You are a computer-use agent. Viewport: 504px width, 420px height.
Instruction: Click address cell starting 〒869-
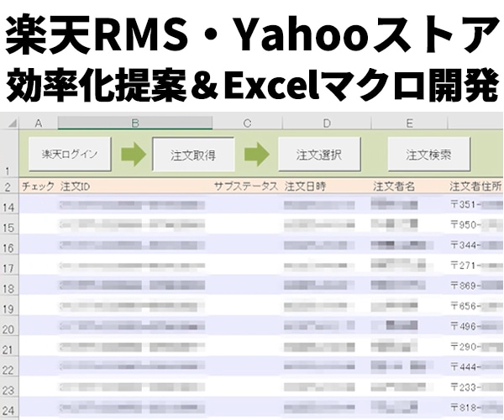tap(475, 286)
